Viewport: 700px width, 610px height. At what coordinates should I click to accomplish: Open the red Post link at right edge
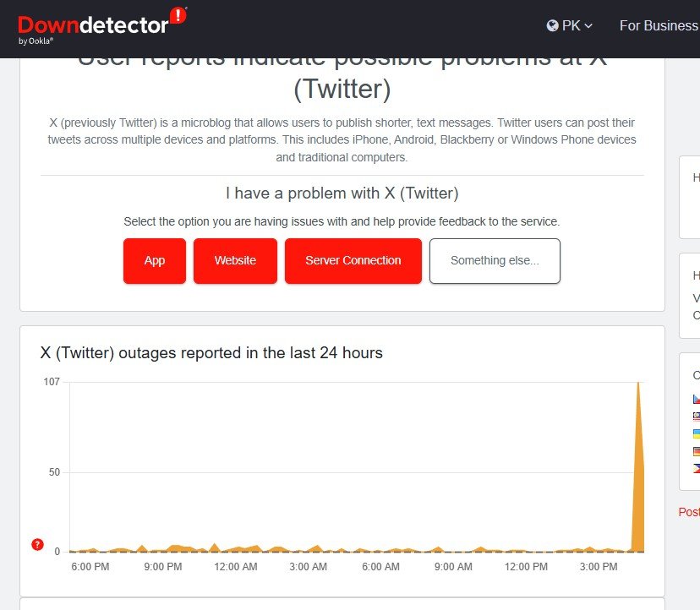coord(689,512)
